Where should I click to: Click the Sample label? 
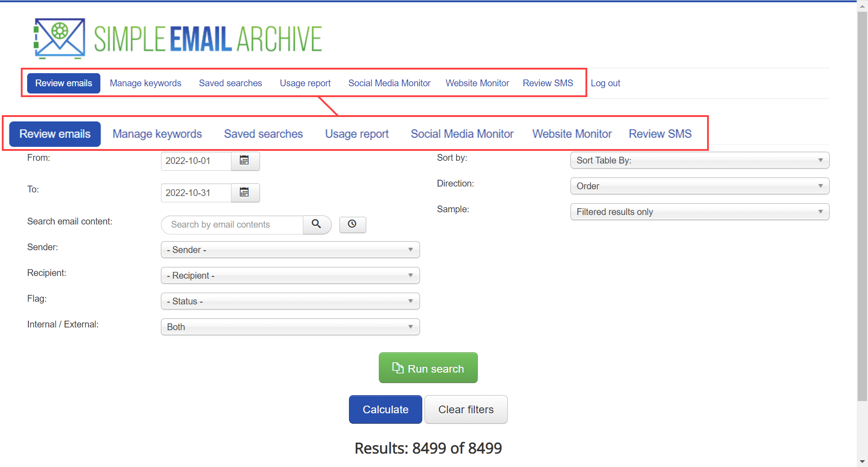point(453,209)
